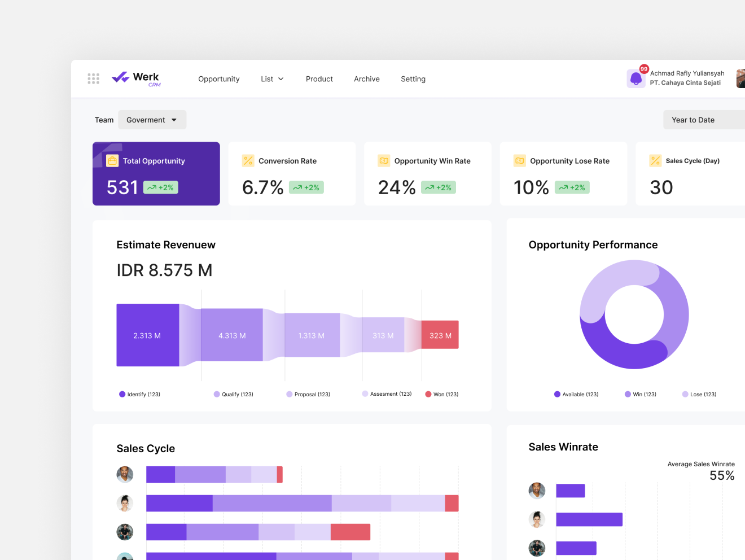Click the Opportunity Performance heading
Screen dimensions: 745x560
[593, 245]
